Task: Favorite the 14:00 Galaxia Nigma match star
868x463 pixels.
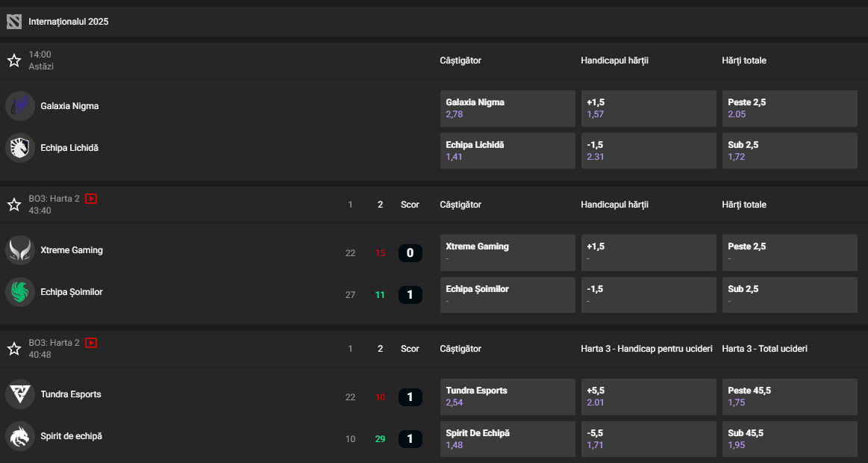Action: [14, 60]
